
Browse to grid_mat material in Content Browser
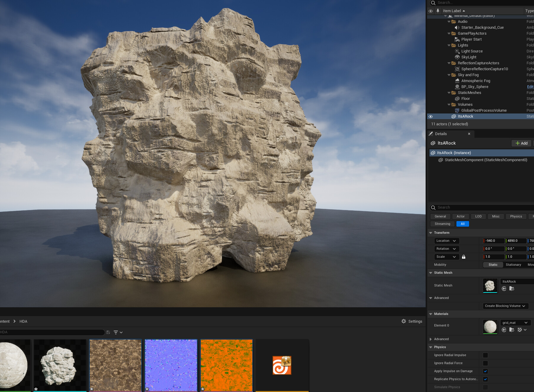[x=512, y=330]
